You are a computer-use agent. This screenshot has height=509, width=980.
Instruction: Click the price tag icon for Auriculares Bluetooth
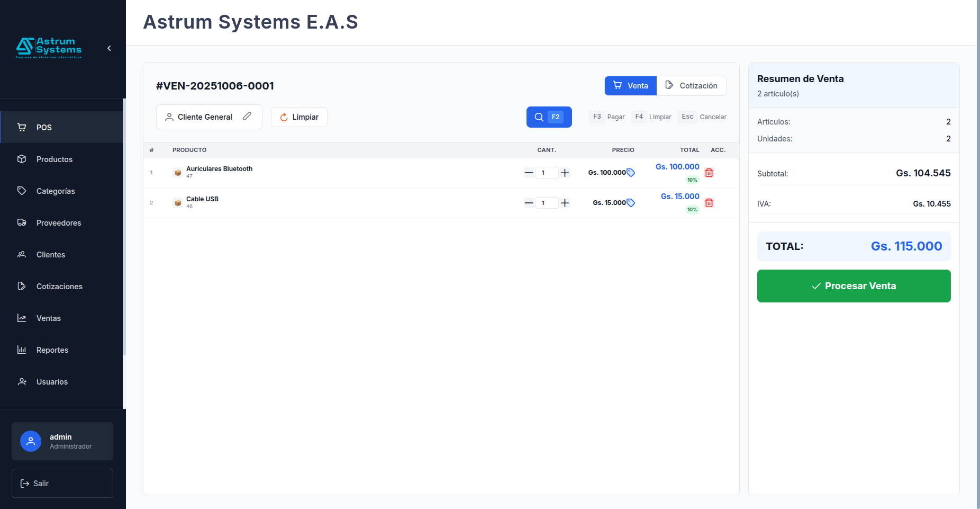(631, 173)
